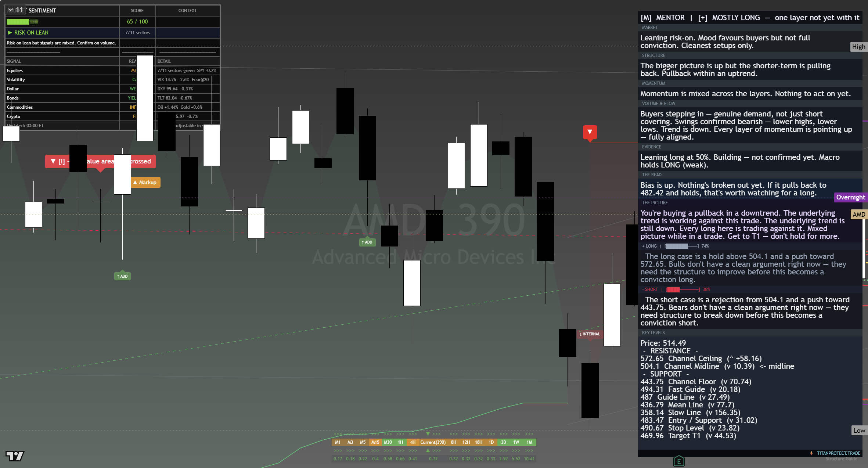The width and height of the screenshot is (868, 468).
Task: Select the M15 timeframe cell
Action: click(x=375, y=442)
